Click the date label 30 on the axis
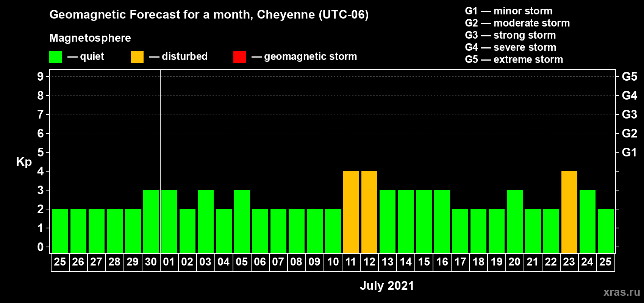 point(151,262)
